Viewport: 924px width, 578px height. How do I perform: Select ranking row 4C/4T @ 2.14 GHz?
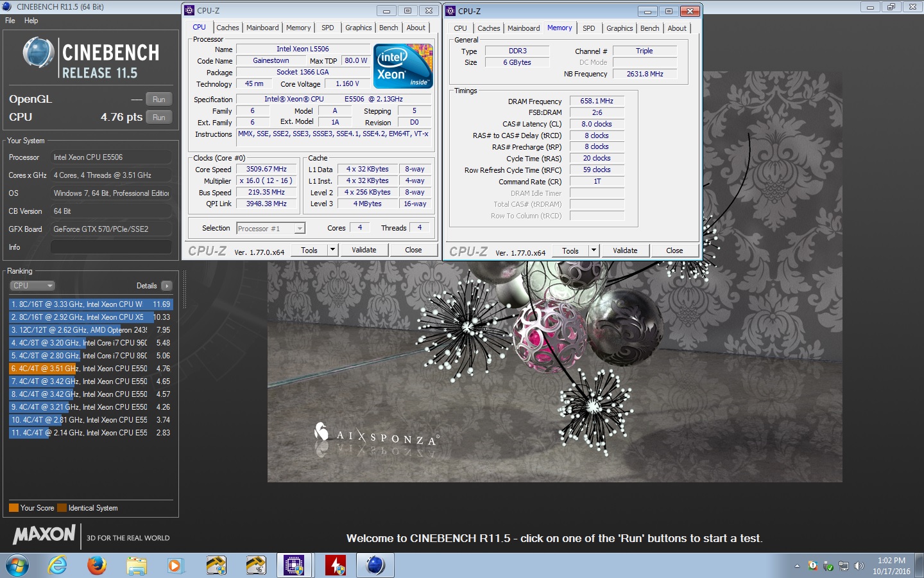coord(90,433)
